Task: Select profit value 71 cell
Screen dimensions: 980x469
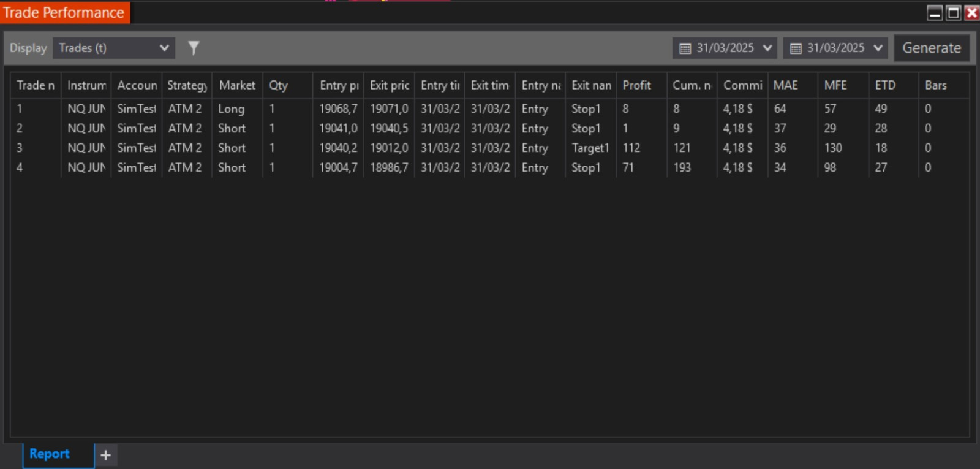Action: coord(641,167)
